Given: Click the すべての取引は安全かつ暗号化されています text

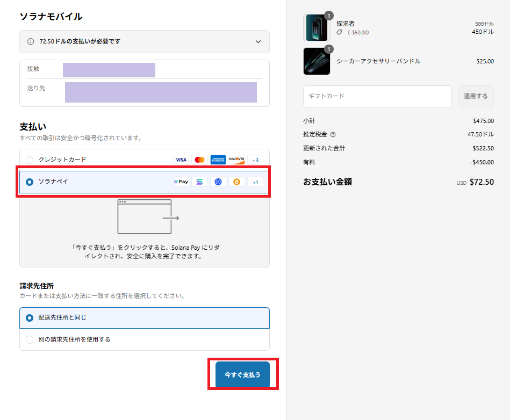Looking at the screenshot, I should point(81,138).
